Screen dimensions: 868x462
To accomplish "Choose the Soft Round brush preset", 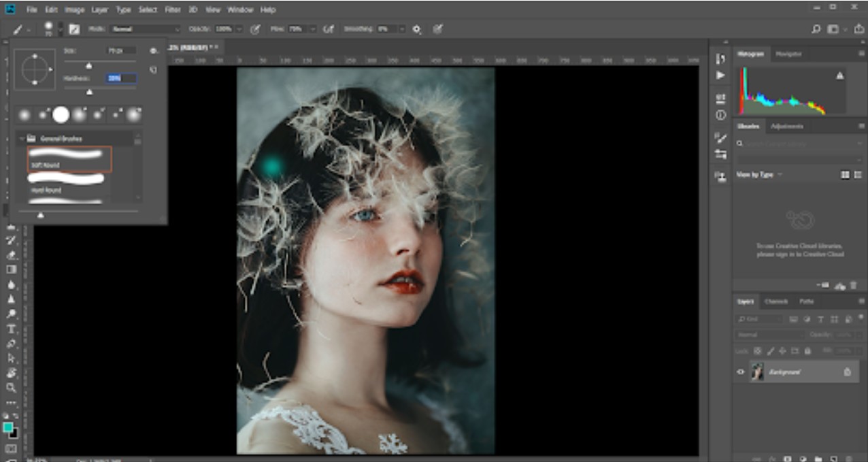I will (69, 159).
